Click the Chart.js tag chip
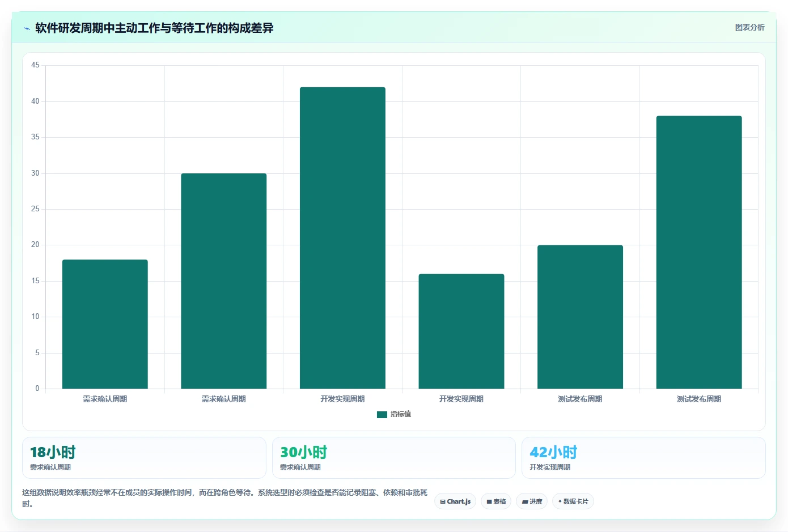The image size is (788, 532). click(455, 501)
